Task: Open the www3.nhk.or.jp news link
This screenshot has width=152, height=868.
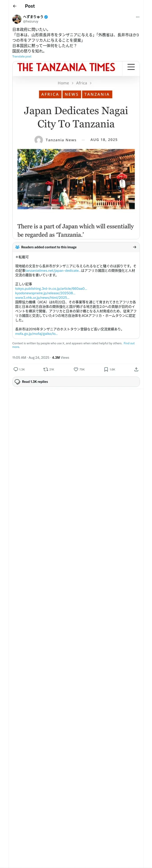Action: [42, 297]
